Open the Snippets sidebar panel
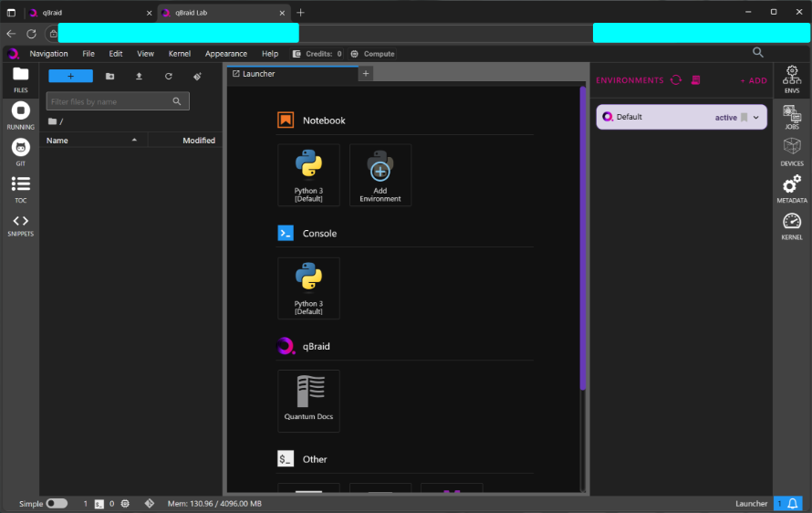Viewport: 812px width, 513px height. (20, 226)
